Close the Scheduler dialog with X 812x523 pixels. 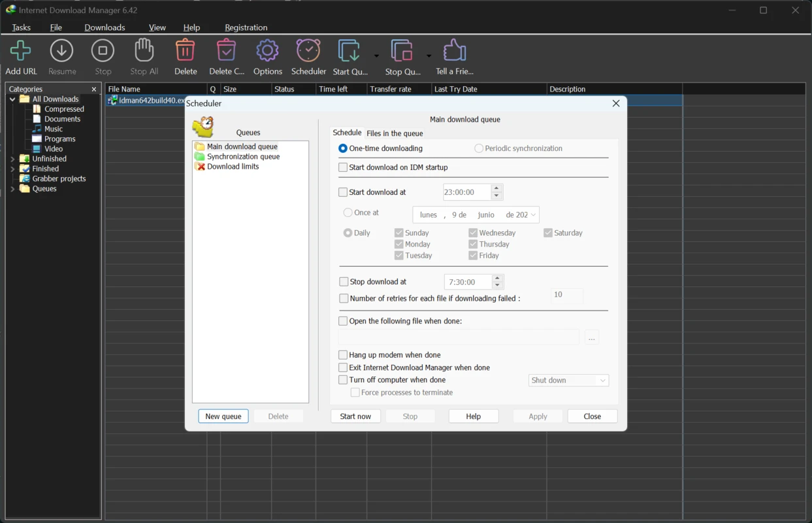pyautogui.click(x=615, y=103)
